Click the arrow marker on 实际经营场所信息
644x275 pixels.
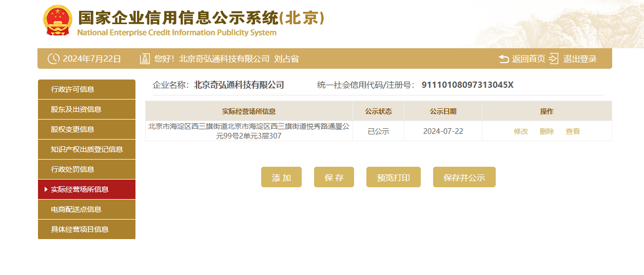(x=46, y=189)
